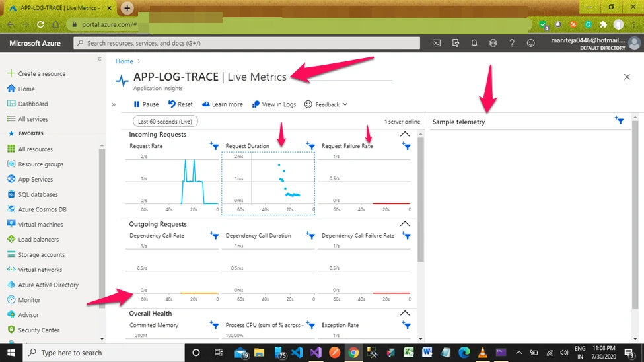Click the Request Duration scatter chart
Image resolution: width=644 pixels, height=362 pixels.
click(x=268, y=183)
